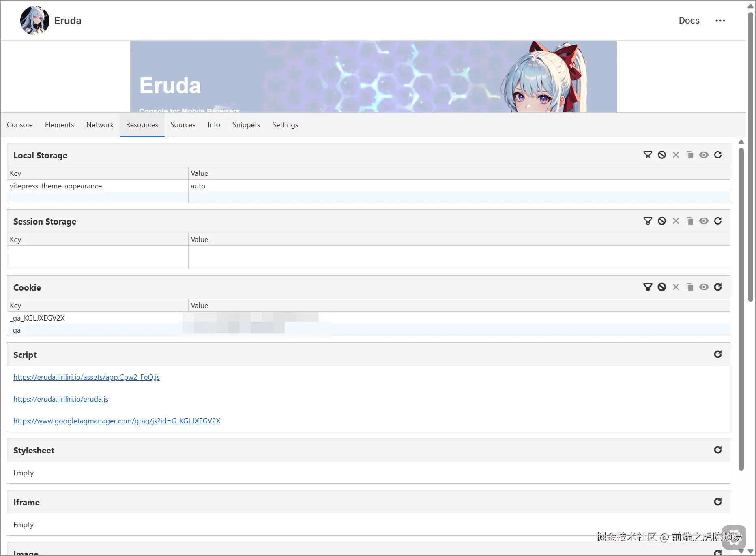Refresh the Cookie section
Image resolution: width=756 pixels, height=556 pixels.
click(718, 287)
